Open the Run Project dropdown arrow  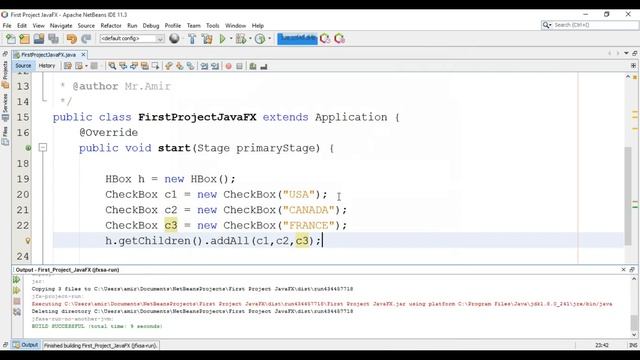[x=231, y=39]
